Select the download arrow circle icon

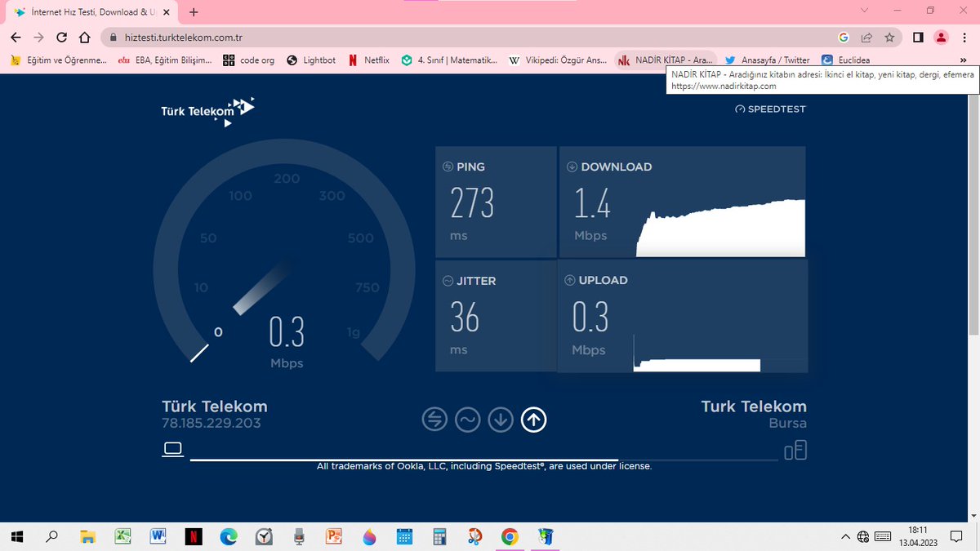click(x=501, y=419)
